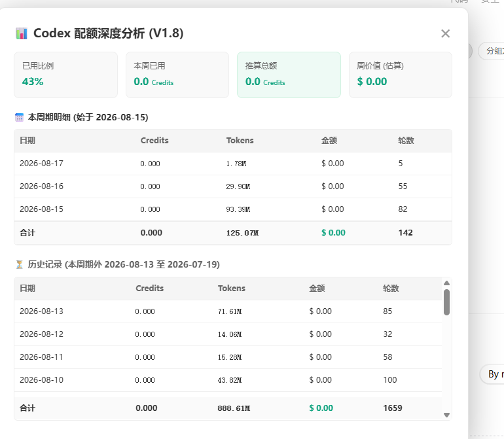The height and width of the screenshot is (439, 504).
Task: Click the calendar icon next to 本周期明细
Action: coord(19,117)
